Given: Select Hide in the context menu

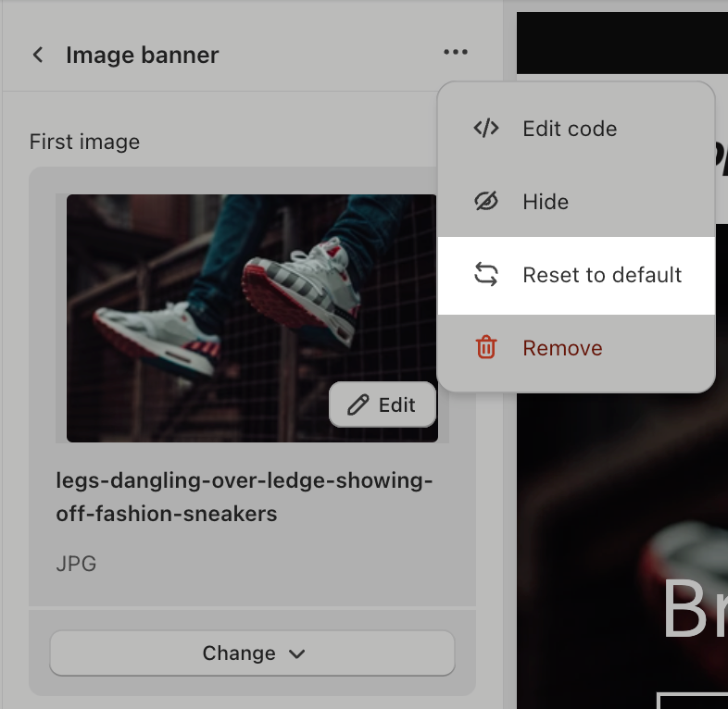Looking at the screenshot, I should [x=576, y=202].
